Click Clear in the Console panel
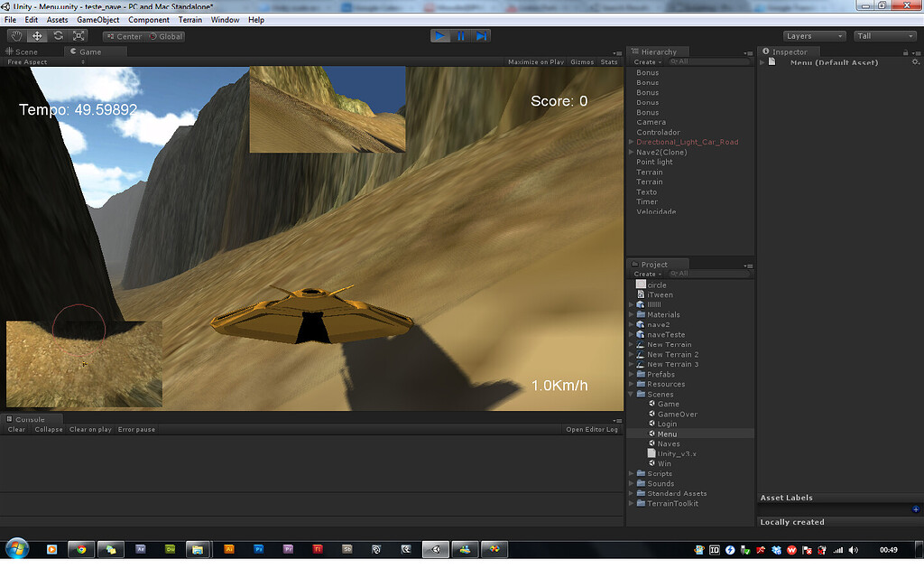This screenshot has height=578, width=924. [15, 429]
